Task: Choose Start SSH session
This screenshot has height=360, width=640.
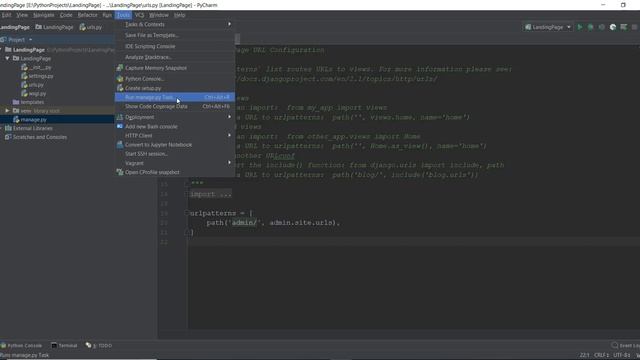Action: click(175, 154)
